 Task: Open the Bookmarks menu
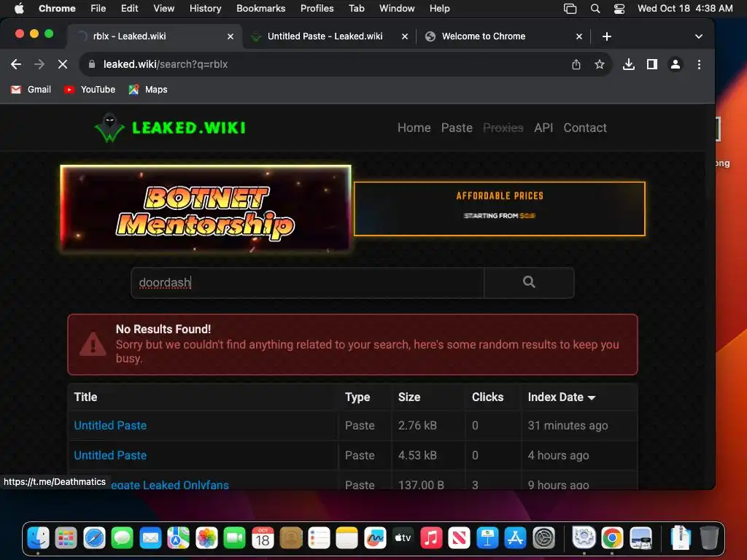pos(260,9)
